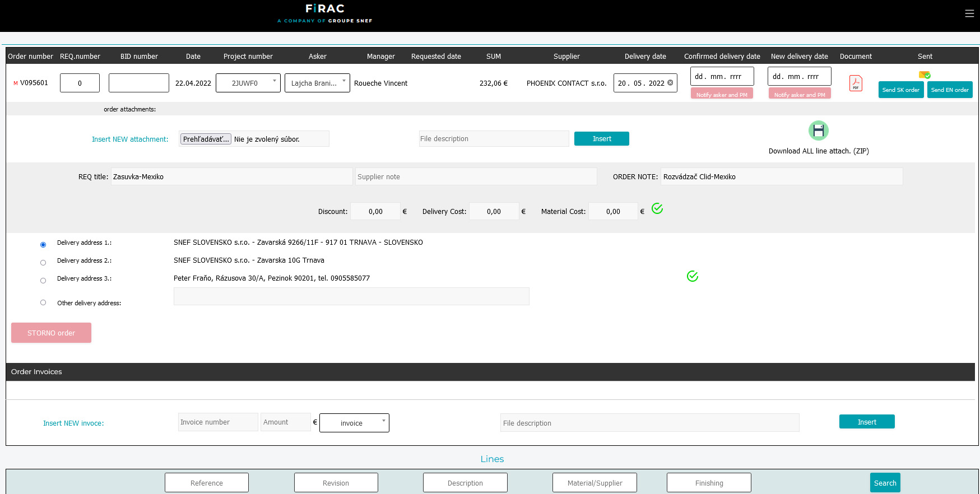This screenshot has height=494, width=980.
Task: Expand the Project number 2JUWF0 dropdown
Action: (248, 83)
